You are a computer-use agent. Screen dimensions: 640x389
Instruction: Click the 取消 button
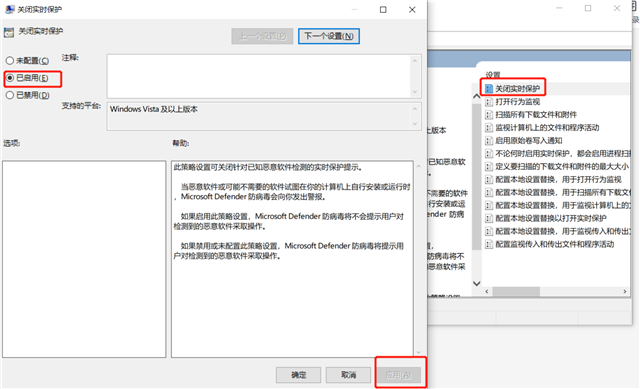pos(349,375)
